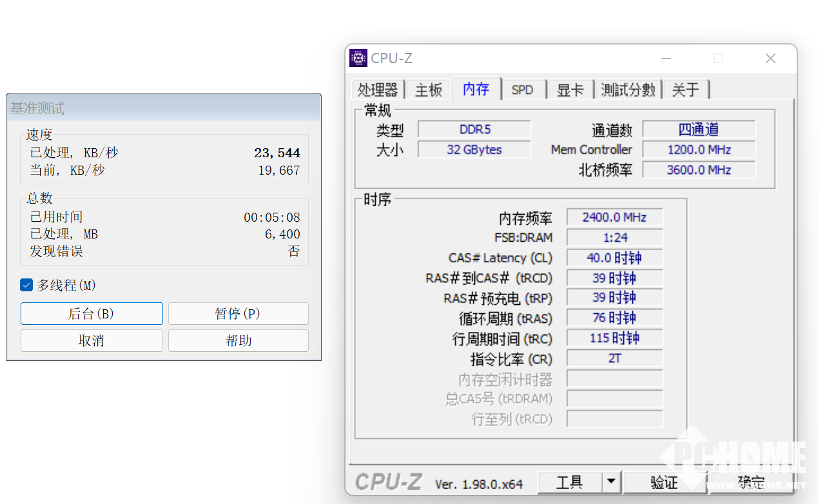The image size is (818, 504).
Task: Click the elapsed time 00:05:08
Action: coord(272,217)
